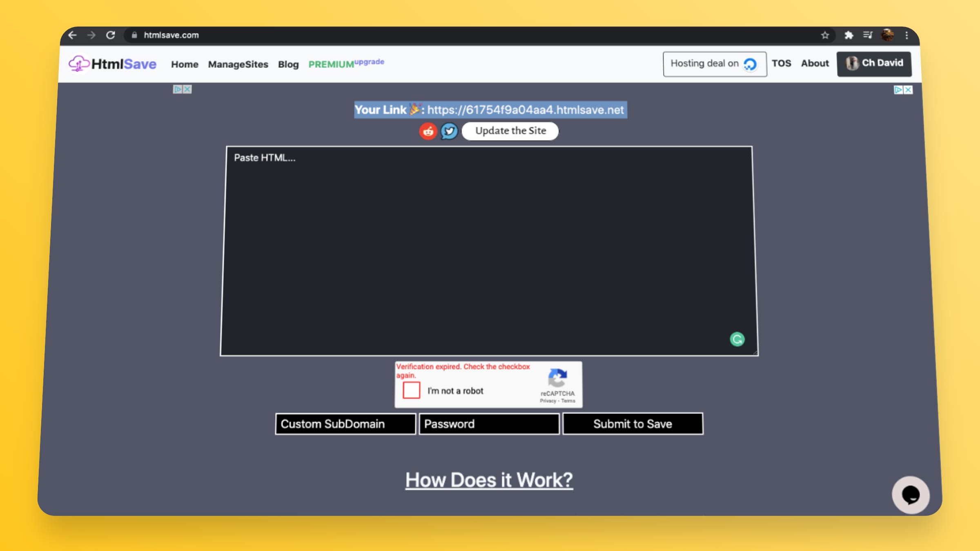The height and width of the screenshot is (551, 980).
Task: Click the Twitter share icon
Action: tap(449, 131)
